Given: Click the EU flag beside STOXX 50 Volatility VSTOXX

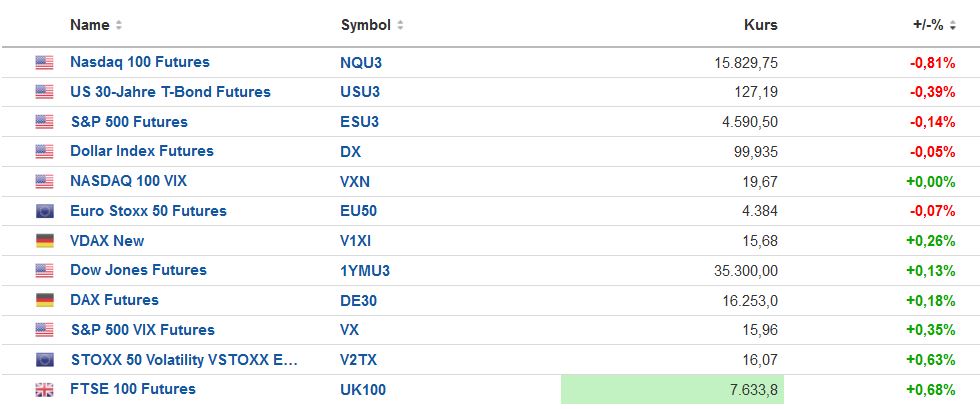Looking at the screenshot, I should (44, 360).
